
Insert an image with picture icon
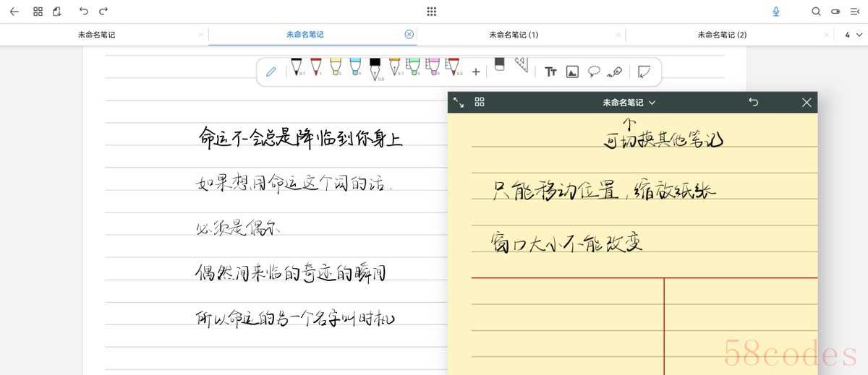[x=572, y=72]
